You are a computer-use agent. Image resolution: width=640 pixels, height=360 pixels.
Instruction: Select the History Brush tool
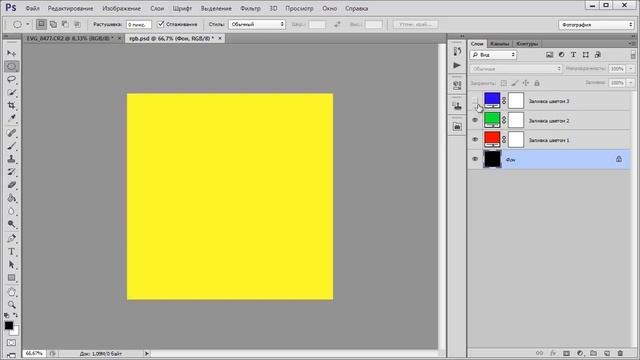(x=11, y=172)
